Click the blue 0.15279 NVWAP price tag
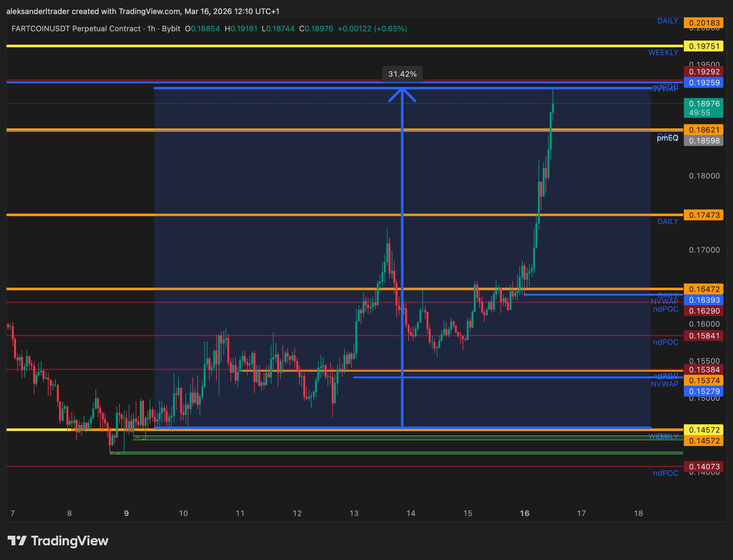The height and width of the screenshot is (560, 733). (x=703, y=391)
